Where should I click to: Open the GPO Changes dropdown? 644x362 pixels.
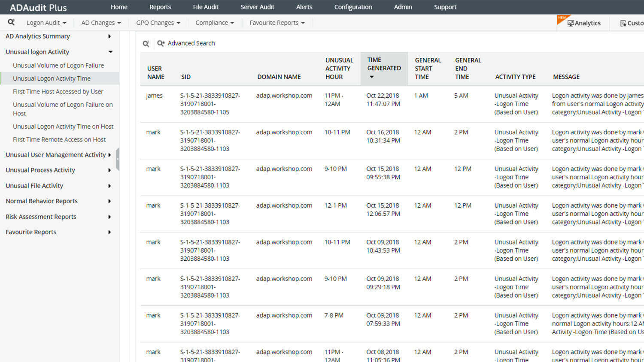pos(158,23)
